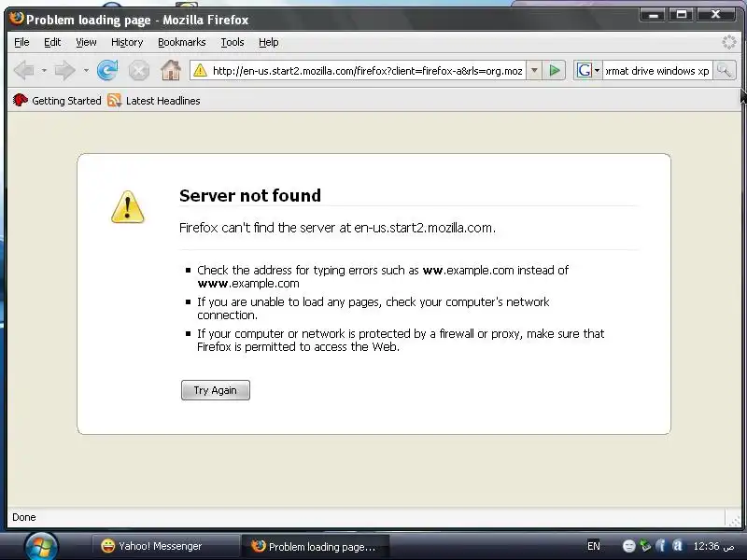Open the Forward history dropdown arrow
The height and width of the screenshot is (560, 747).
(x=86, y=71)
